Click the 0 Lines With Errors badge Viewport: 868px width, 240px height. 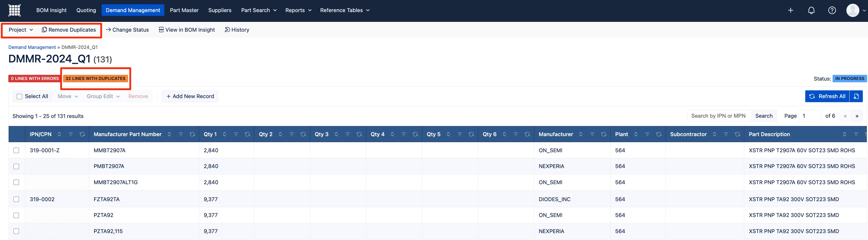(35, 79)
